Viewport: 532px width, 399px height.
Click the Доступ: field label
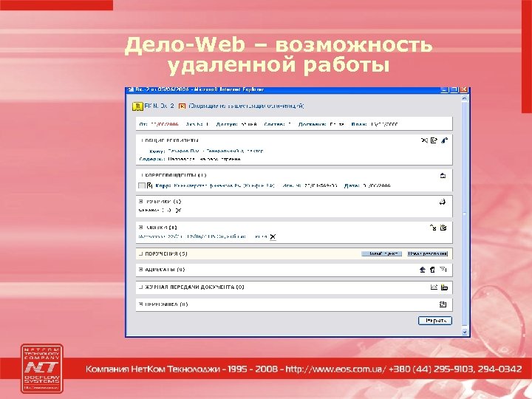point(227,124)
